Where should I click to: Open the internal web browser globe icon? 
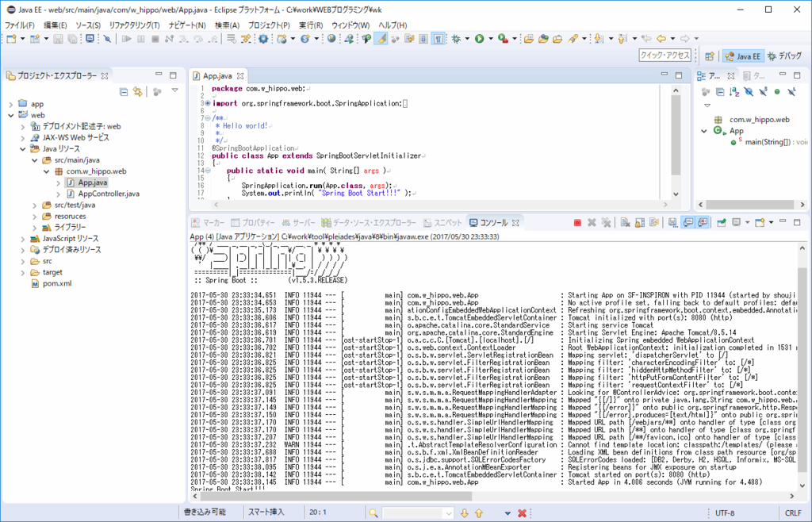(331, 40)
